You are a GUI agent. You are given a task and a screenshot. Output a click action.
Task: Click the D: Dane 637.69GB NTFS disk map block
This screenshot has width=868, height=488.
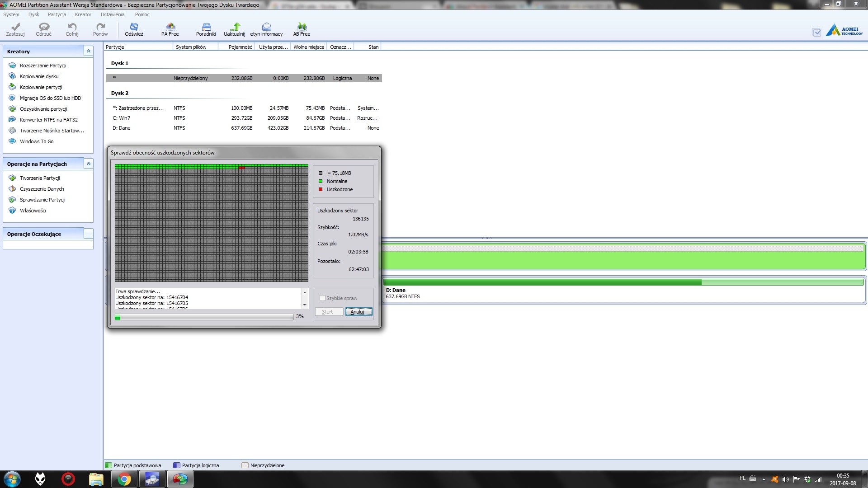[624, 290]
